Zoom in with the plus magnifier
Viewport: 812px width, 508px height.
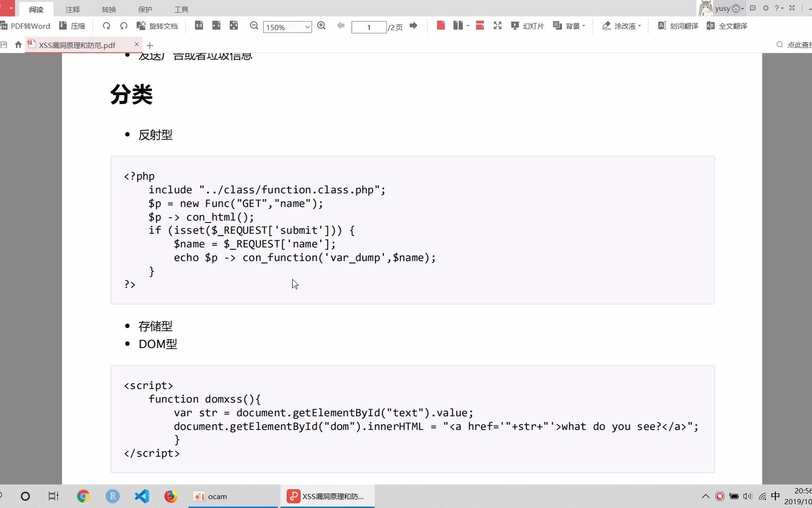(x=321, y=25)
